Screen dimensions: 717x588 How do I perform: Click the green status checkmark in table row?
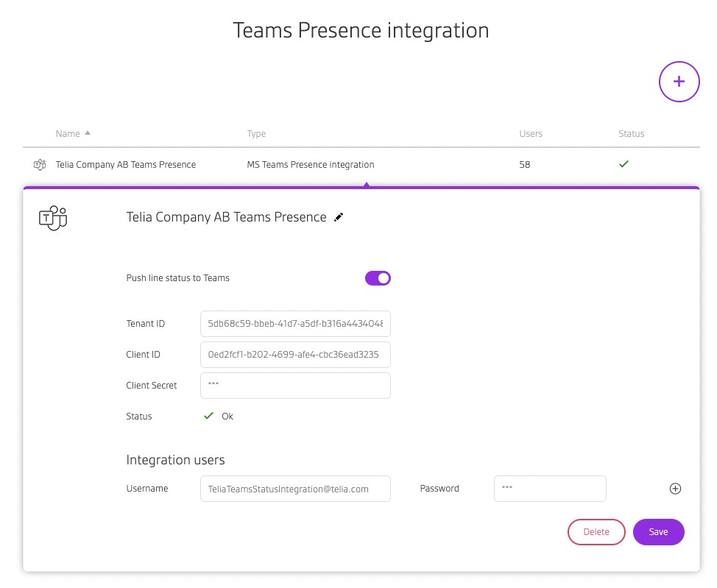tap(624, 163)
